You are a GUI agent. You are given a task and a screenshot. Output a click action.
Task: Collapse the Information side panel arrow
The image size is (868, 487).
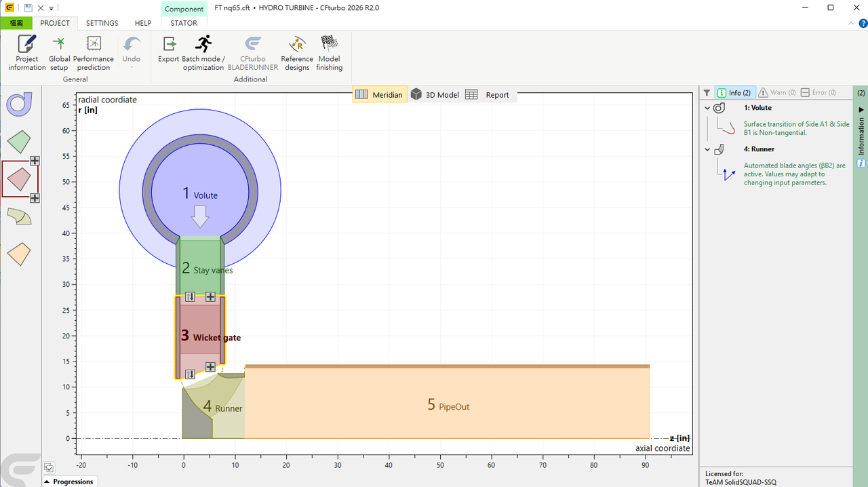click(861, 109)
